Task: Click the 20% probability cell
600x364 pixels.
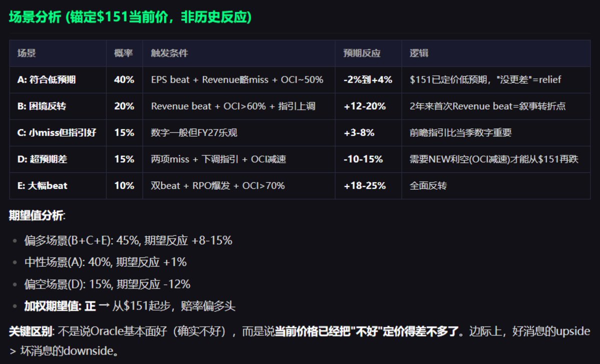Action: (124, 106)
